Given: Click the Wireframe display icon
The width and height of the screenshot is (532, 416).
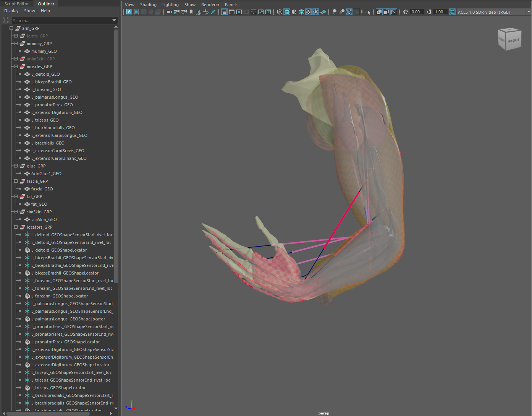Looking at the screenshot, I should [x=280, y=12].
